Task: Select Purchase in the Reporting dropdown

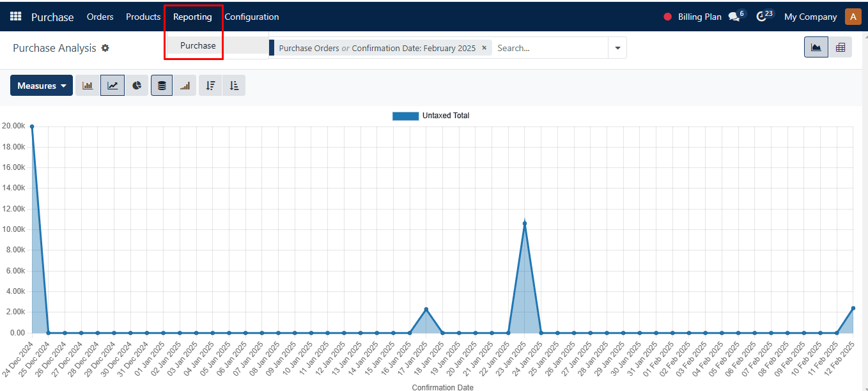Action: (x=198, y=45)
